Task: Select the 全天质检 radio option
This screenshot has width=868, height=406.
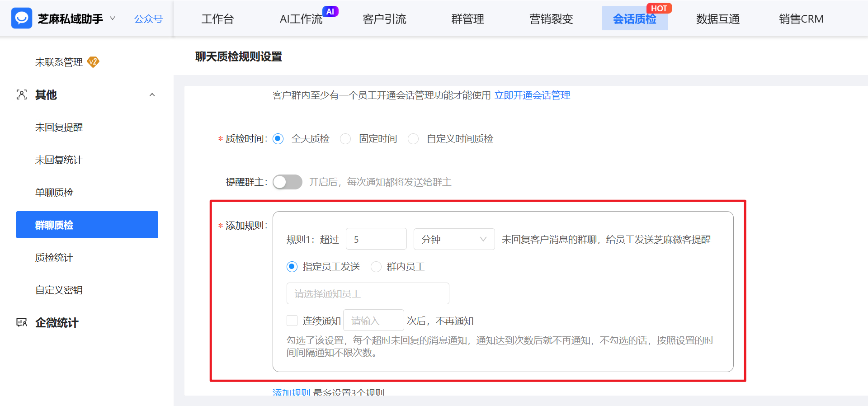Action: click(278, 139)
